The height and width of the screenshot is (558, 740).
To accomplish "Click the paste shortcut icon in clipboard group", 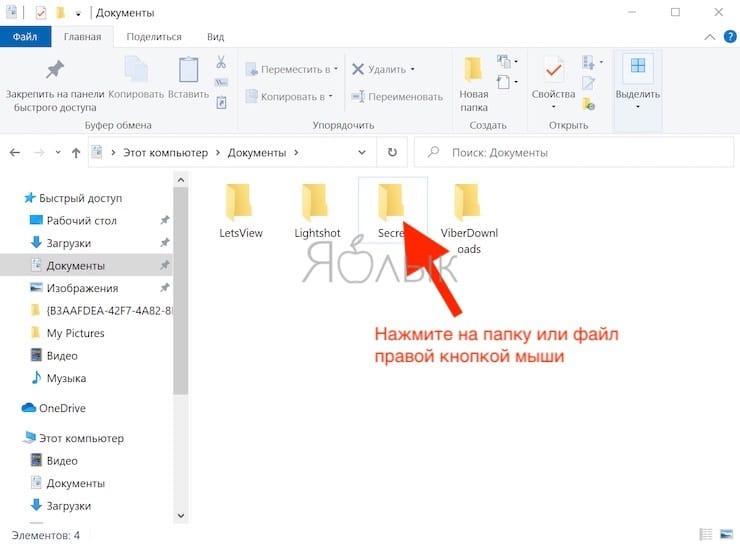I will tap(221, 102).
